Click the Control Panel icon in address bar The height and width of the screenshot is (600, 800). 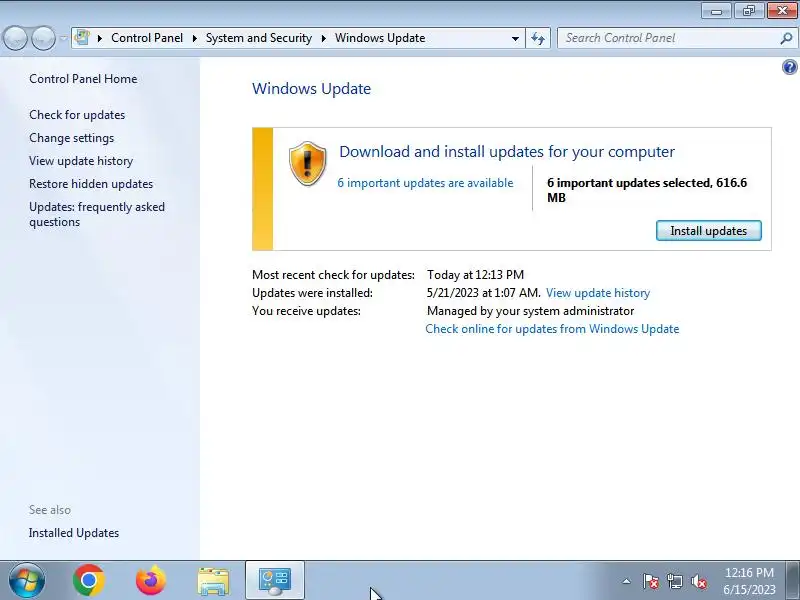click(x=82, y=38)
